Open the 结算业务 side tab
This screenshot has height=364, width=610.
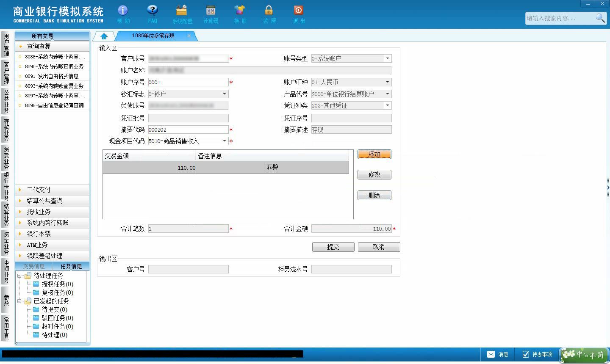tap(6, 215)
